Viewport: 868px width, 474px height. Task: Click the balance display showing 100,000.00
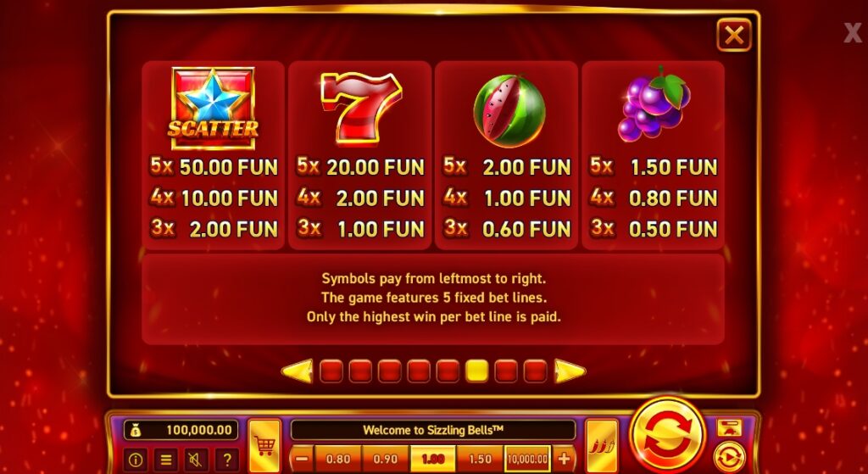coord(181,430)
